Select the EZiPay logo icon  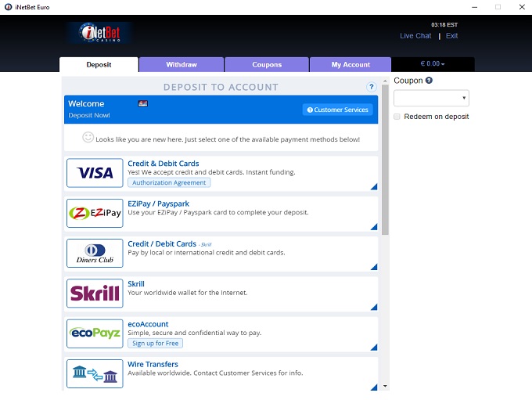click(95, 213)
